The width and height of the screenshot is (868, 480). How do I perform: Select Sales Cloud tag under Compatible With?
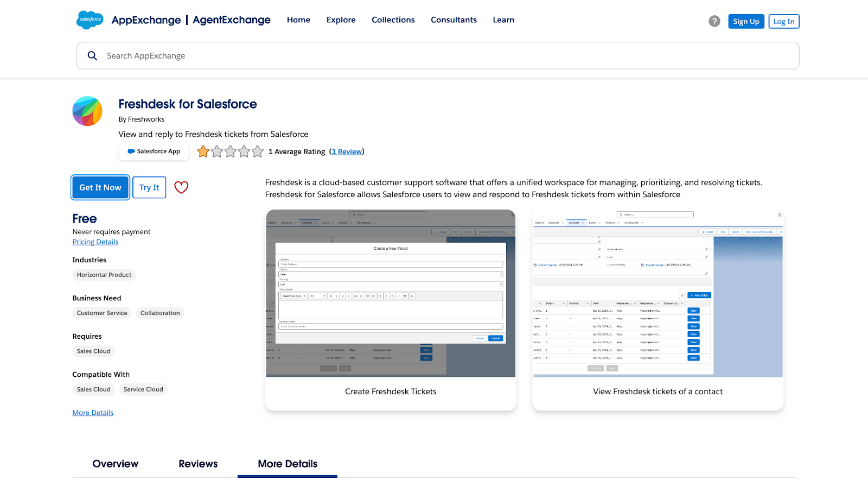click(x=93, y=389)
